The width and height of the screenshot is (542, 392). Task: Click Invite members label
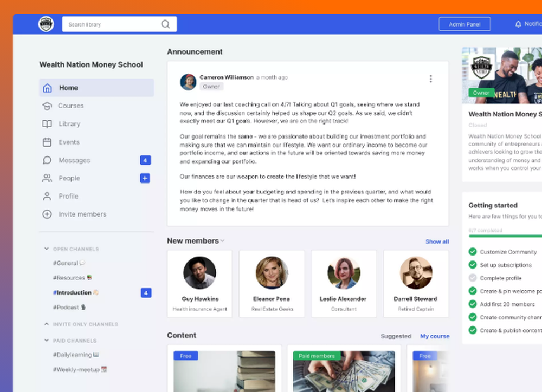tap(82, 214)
